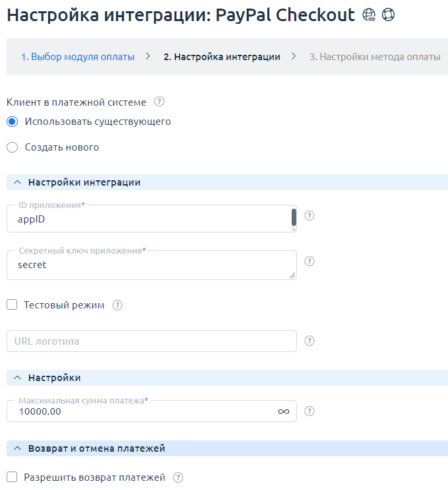Collapse the Настройки section
This screenshot has width=448, height=490.
pyautogui.click(x=17, y=378)
